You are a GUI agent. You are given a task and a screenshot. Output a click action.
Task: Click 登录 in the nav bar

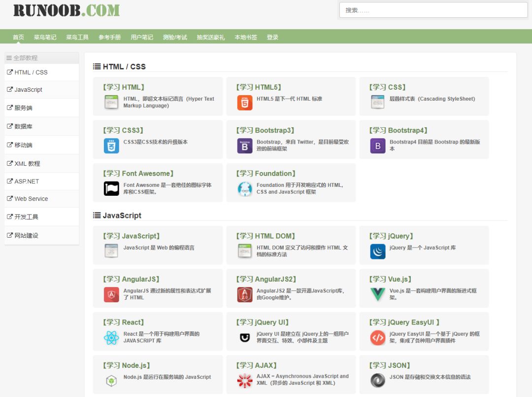point(272,37)
